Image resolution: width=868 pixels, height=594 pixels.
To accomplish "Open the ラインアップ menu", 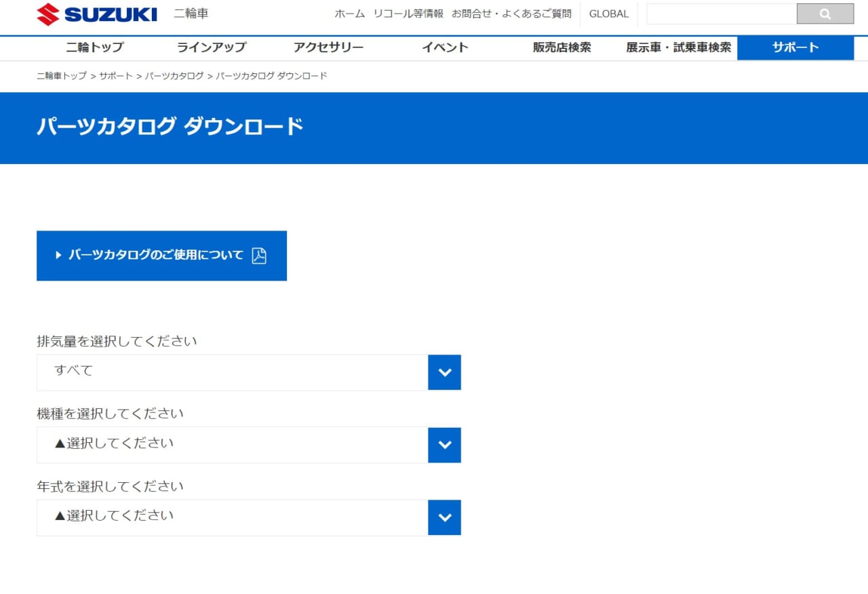I will coord(212,47).
